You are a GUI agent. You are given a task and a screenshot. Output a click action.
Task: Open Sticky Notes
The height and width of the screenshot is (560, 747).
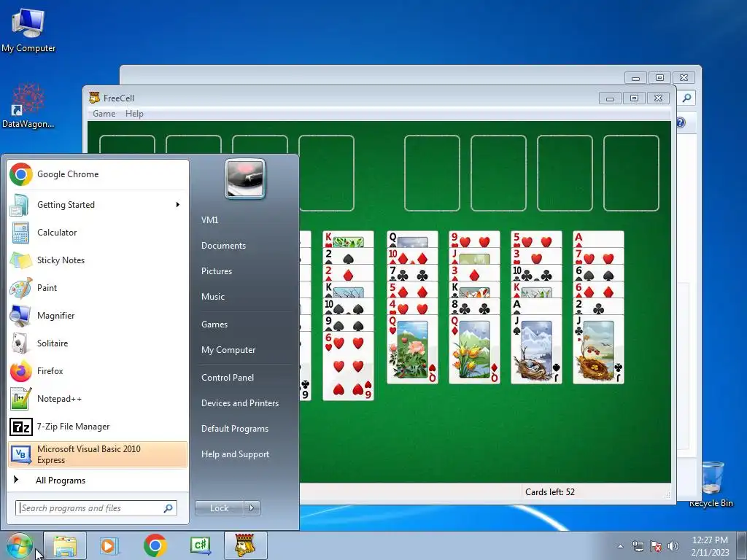[x=98, y=260]
